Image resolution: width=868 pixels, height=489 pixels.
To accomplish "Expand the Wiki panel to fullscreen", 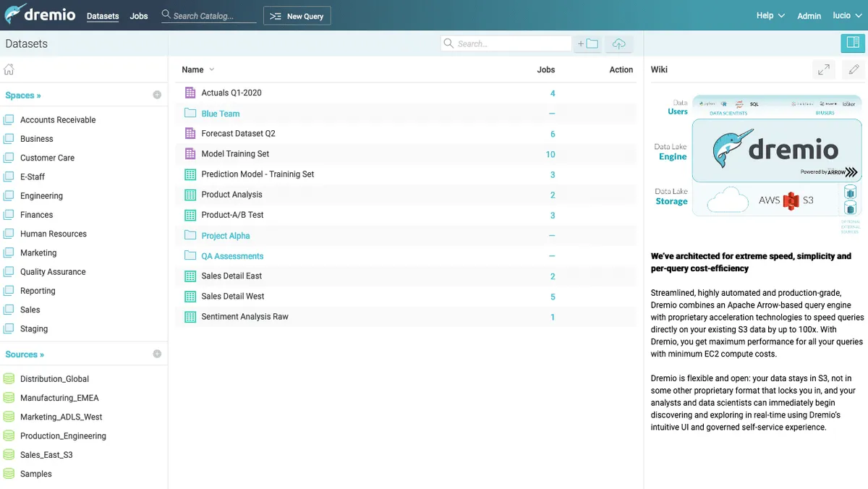I will (823, 70).
